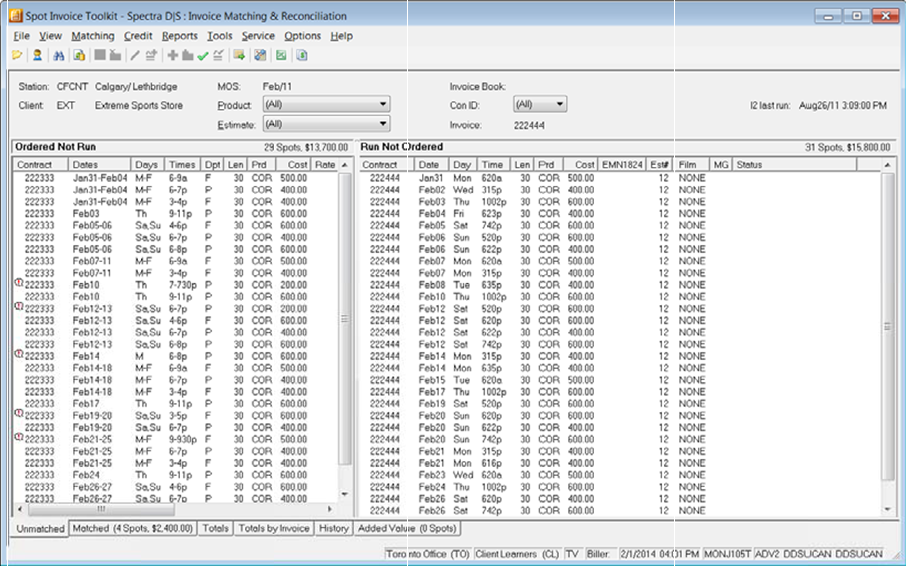
Task: Select Ordered row Feb24 Th 9-11p
Action: pos(176,475)
